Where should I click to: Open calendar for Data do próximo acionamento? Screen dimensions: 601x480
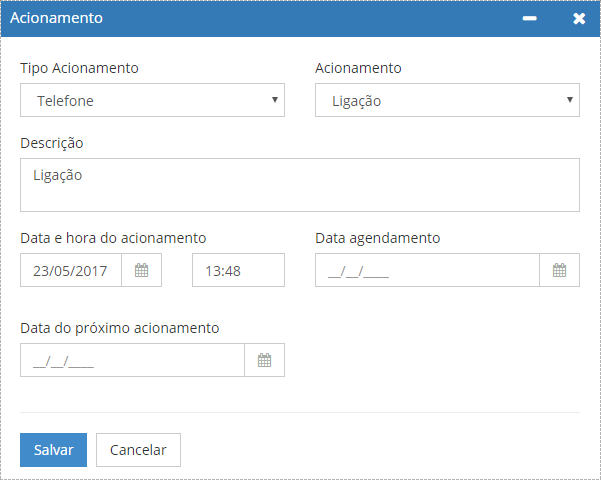(x=264, y=360)
